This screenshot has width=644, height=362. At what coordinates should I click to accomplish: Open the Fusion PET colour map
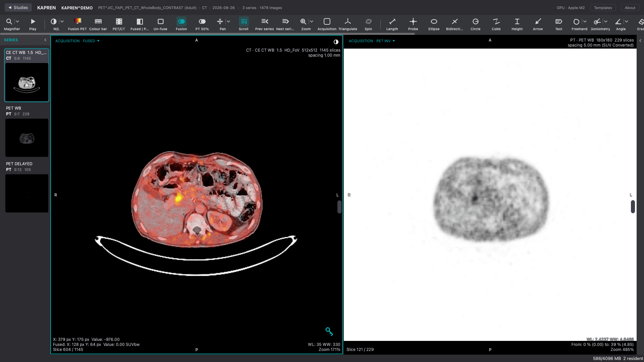[x=77, y=24]
